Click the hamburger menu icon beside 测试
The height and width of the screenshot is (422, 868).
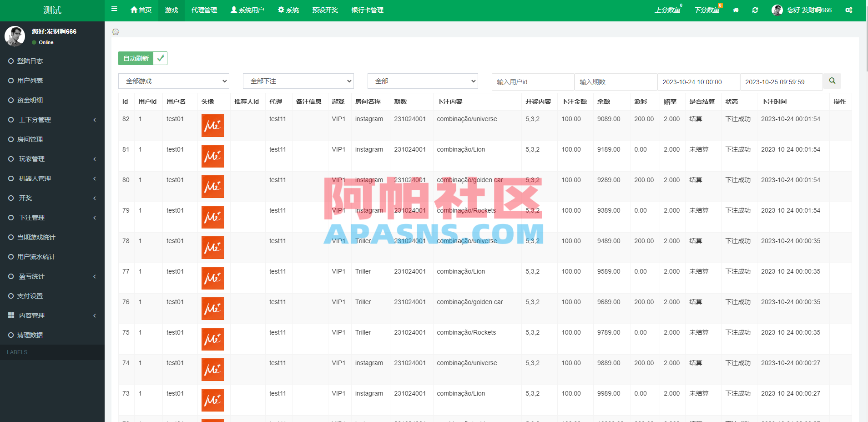tap(114, 9)
